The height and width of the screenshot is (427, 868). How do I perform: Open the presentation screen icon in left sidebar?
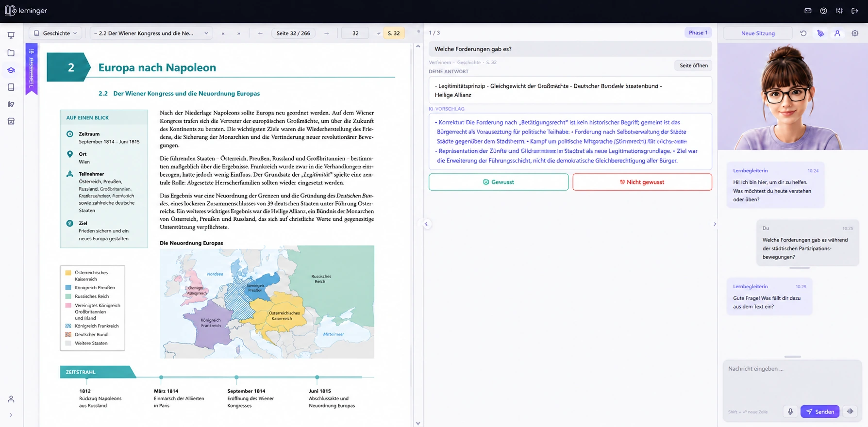pos(11,35)
